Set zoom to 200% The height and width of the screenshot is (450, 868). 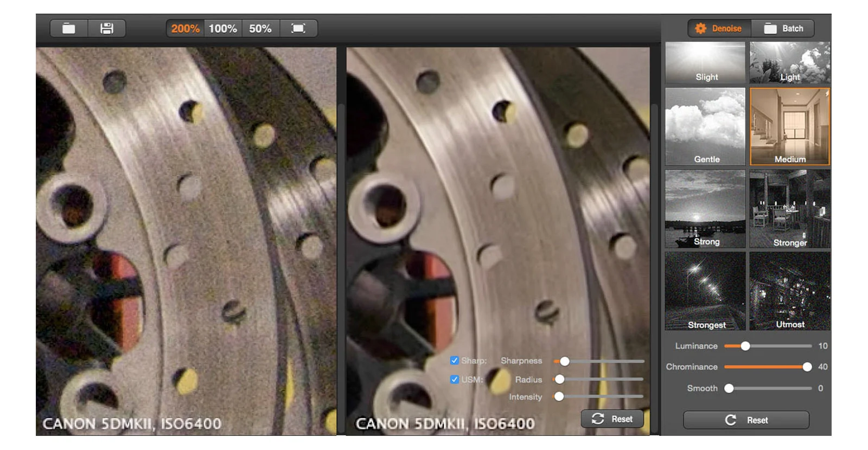click(185, 28)
